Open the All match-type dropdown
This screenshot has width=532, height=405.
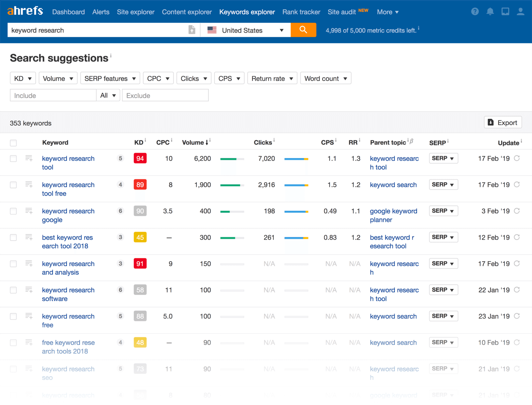click(x=108, y=95)
